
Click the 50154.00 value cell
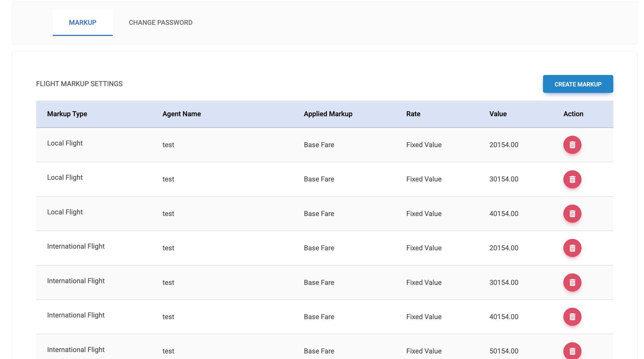504,351
